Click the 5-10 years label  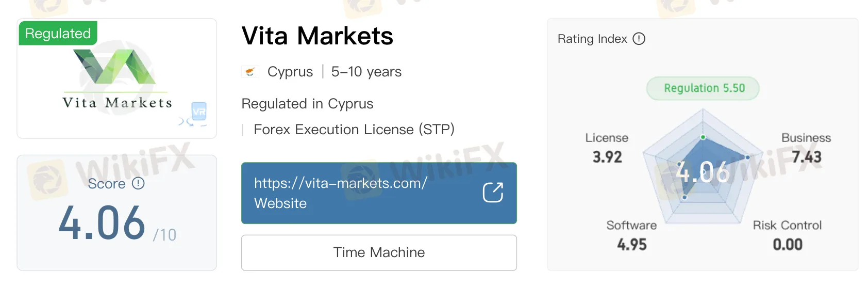(x=366, y=72)
